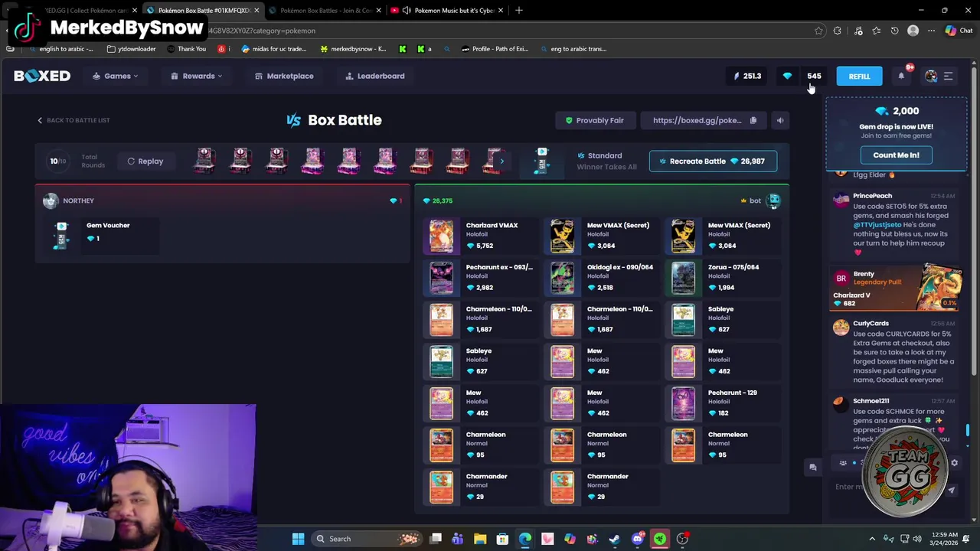Send chat message with paper plane icon
This screenshot has width=980, height=551.
(952, 491)
